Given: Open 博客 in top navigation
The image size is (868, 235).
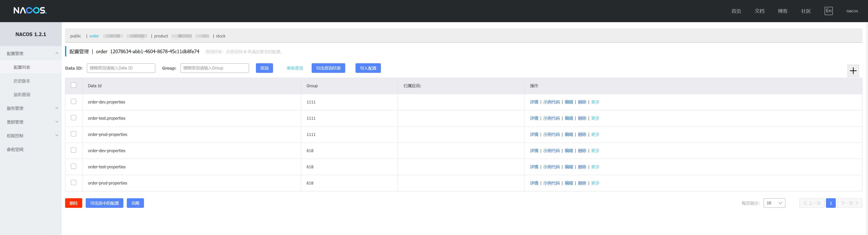Looking at the screenshot, I should 782,11.
